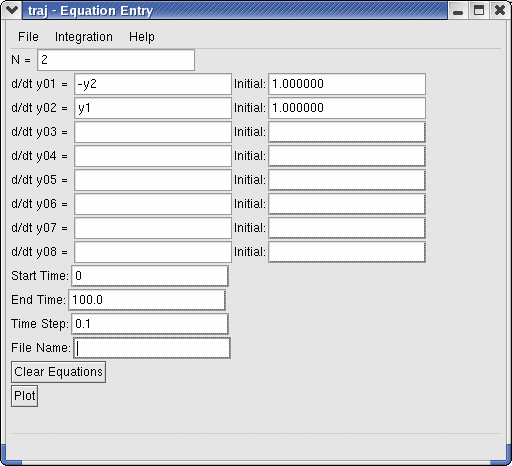This screenshot has width=512, height=466.
Task: Click the Start Time input field
Action: (x=150, y=276)
